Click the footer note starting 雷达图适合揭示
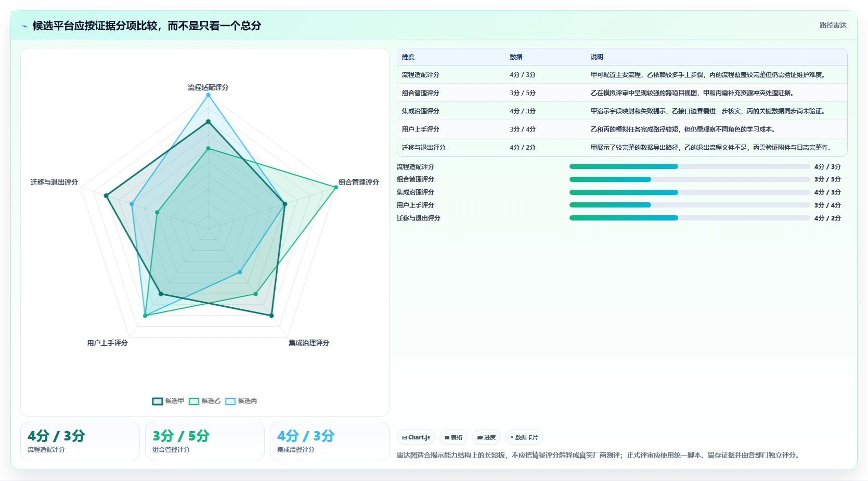 pos(599,455)
